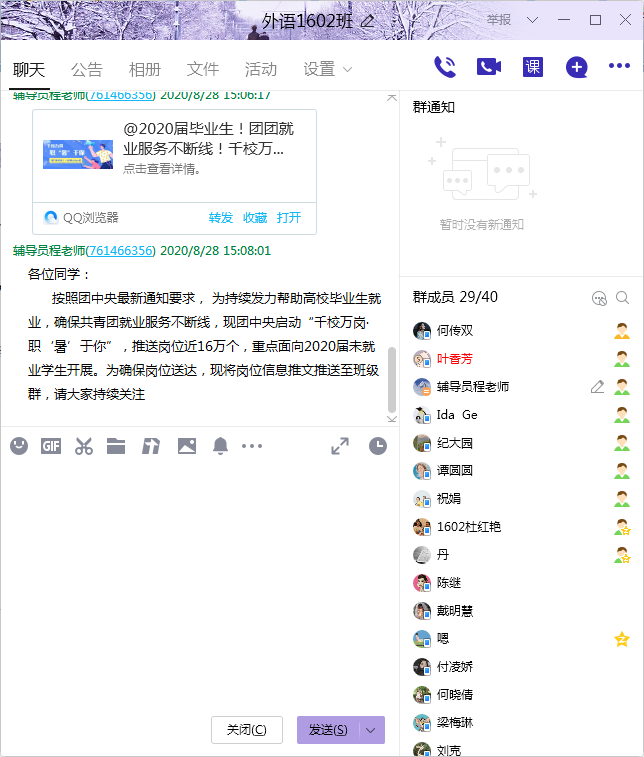Click the bell notification icon in toolbar
The image size is (644, 757).
220,446
